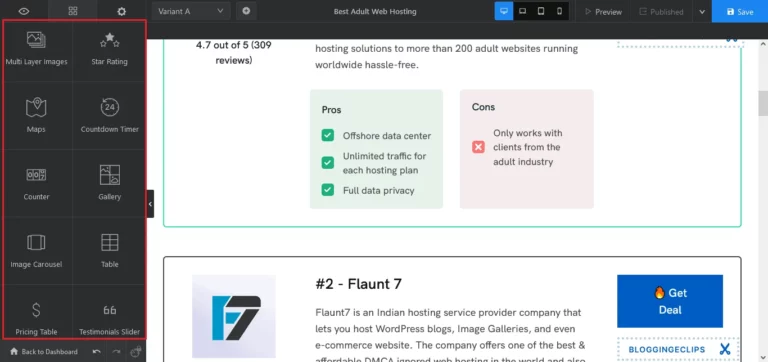This screenshot has width=768, height=362.
Task: Choose the Table widget
Action: point(109,250)
